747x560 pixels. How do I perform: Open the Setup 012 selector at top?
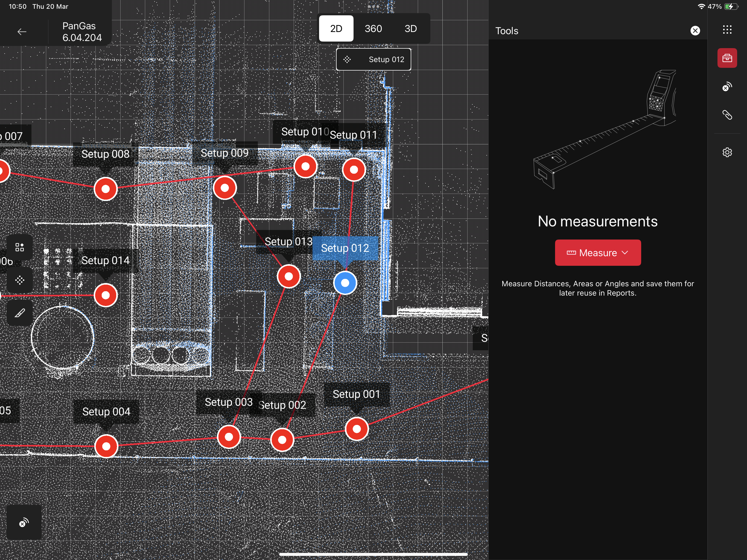coord(373,59)
